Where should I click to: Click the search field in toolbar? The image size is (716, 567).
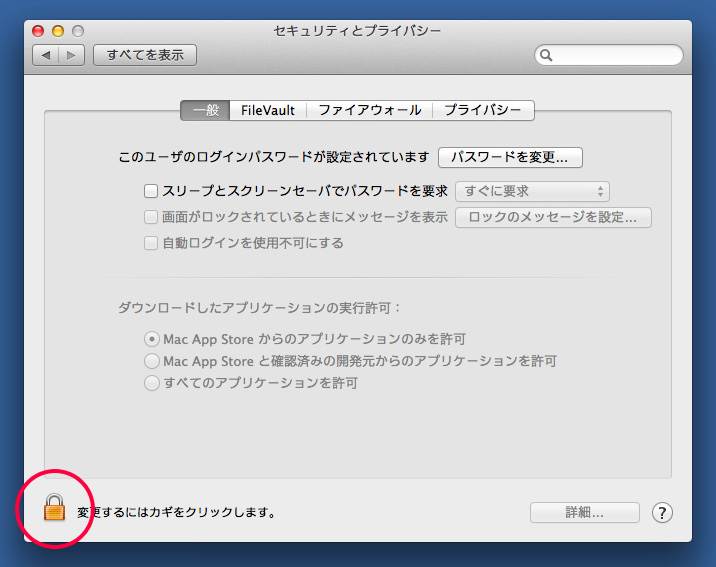[609, 55]
